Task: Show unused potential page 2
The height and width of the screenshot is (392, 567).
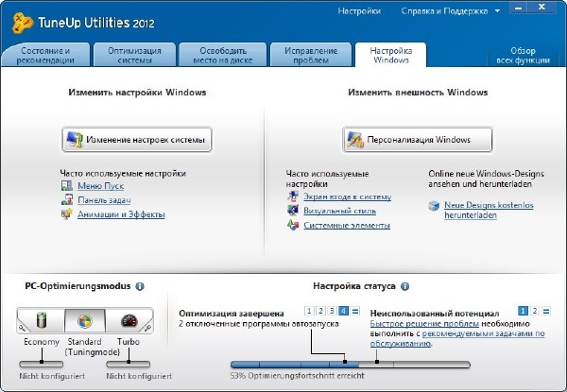Action: 535,311
